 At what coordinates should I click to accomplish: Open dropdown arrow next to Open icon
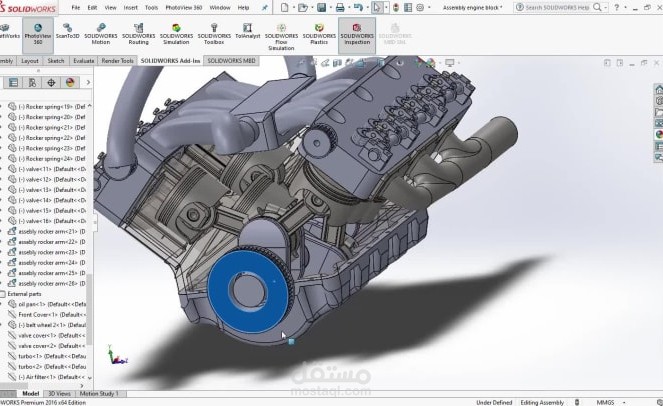[312, 8]
